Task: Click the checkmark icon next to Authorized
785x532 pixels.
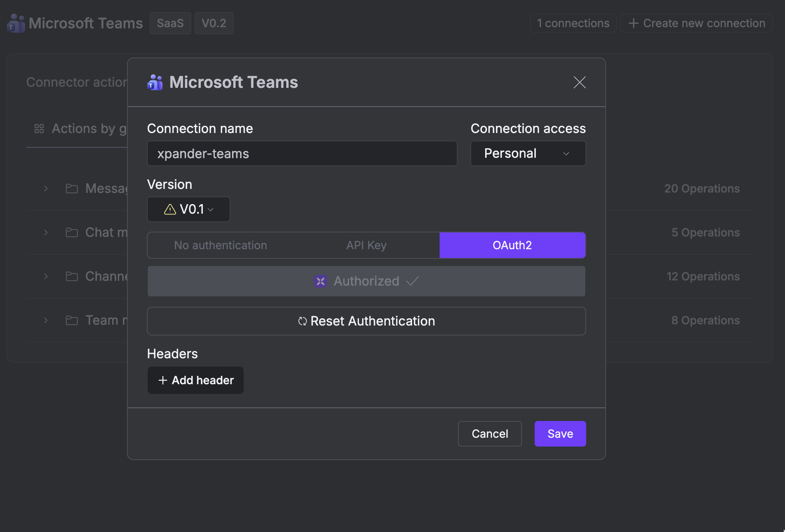Action: 412,281
